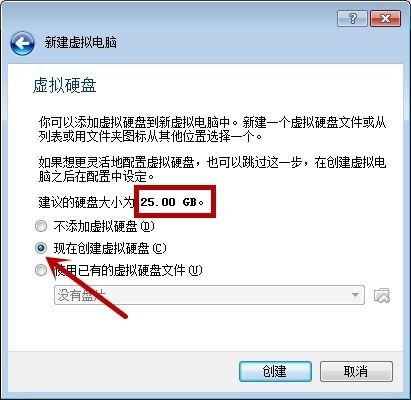Screen dimensions: 411x400
Task: Click the paragraph starting with 如果想更灵活地配置
Action: pyautogui.click(x=212, y=169)
